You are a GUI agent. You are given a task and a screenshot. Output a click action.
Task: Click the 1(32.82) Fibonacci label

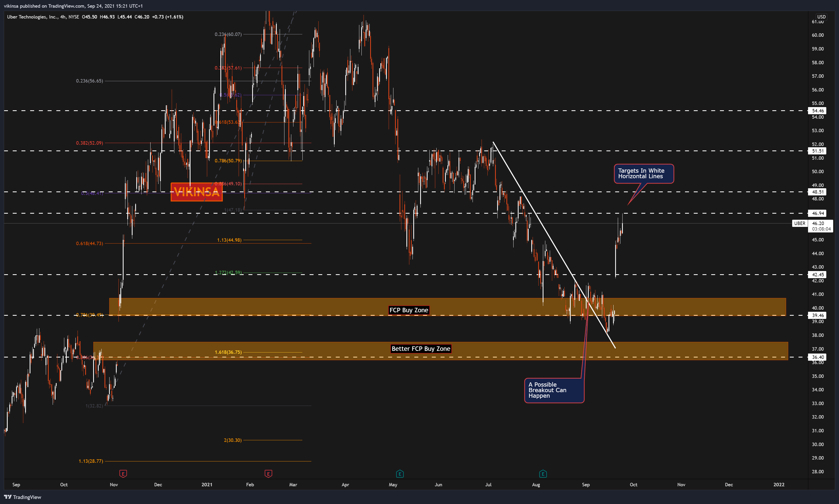coord(94,406)
